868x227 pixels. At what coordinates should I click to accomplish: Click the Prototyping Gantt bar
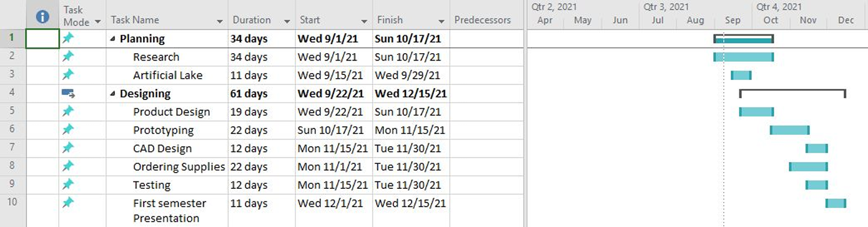click(x=790, y=130)
